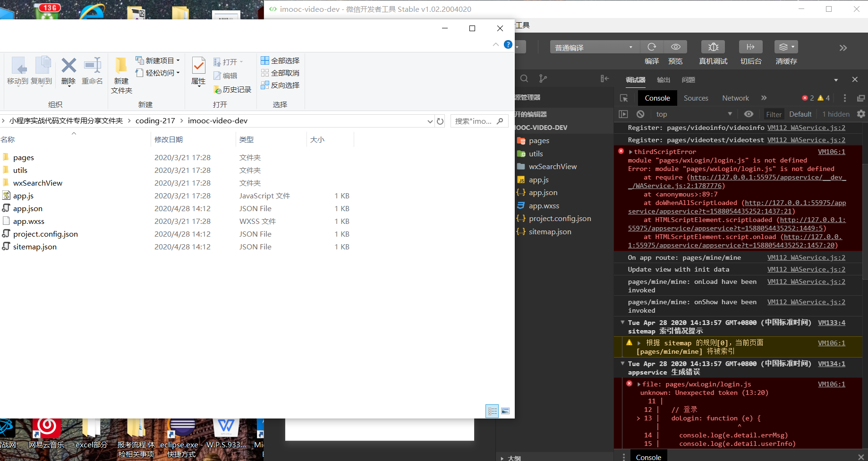Viewport: 868px width, 461px height.
Task: Switch to the problems tab
Action: point(689,80)
